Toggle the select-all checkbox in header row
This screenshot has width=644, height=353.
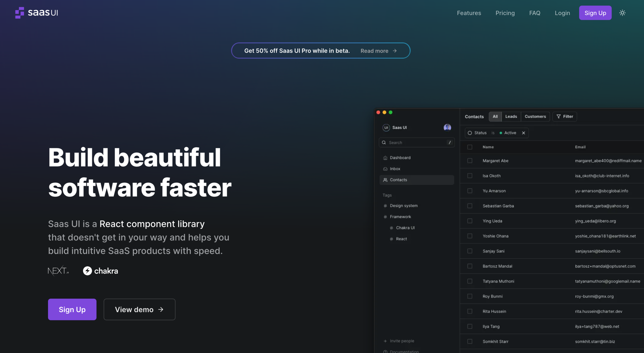470,147
